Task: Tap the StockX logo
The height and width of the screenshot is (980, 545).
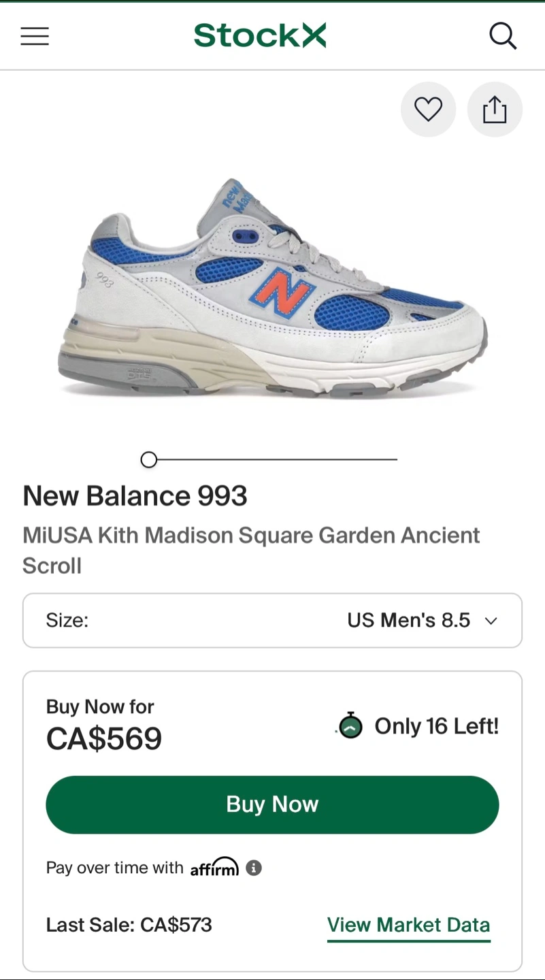Action: pos(260,35)
